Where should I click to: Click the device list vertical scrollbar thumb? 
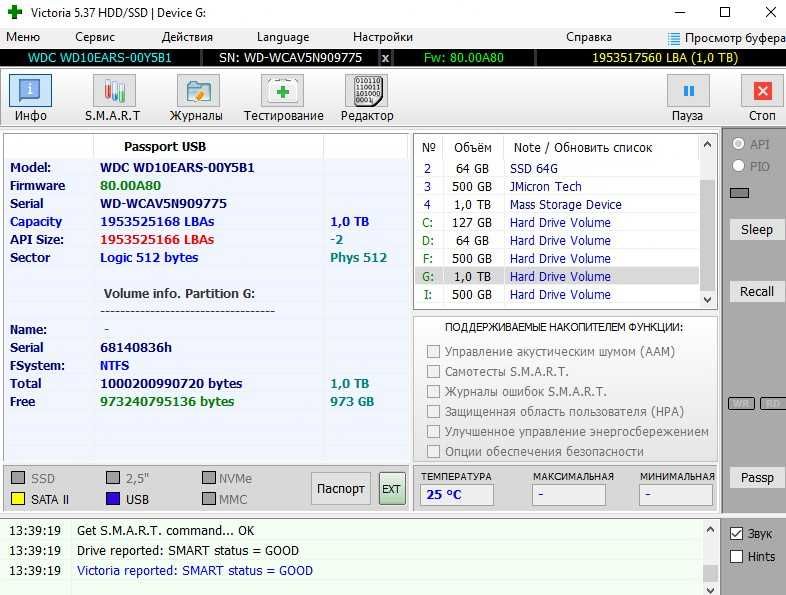pyautogui.click(x=707, y=235)
